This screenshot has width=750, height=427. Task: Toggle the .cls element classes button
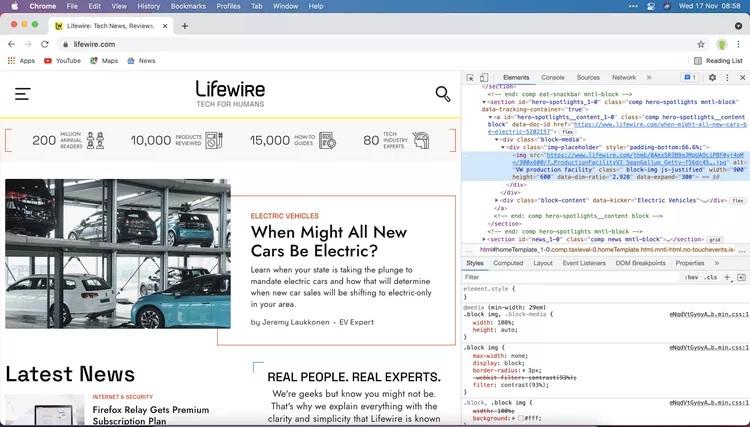pyautogui.click(x=710, y=277)
